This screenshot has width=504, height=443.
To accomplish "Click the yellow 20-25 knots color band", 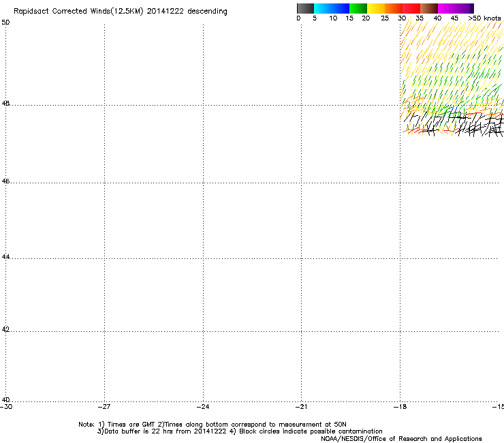I will (x=376, y=8).
